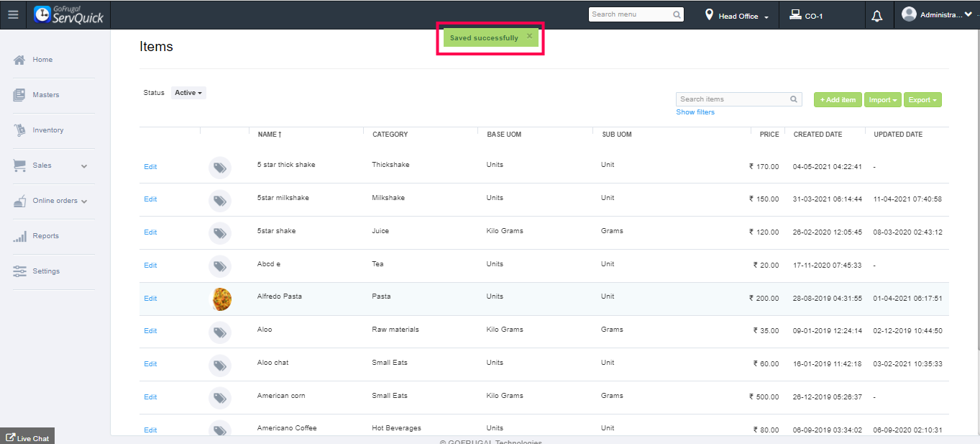Viewport: 980px width, 444px height.
Task: Click tag icon for 5 star thick shake
Action: [220, 168]
